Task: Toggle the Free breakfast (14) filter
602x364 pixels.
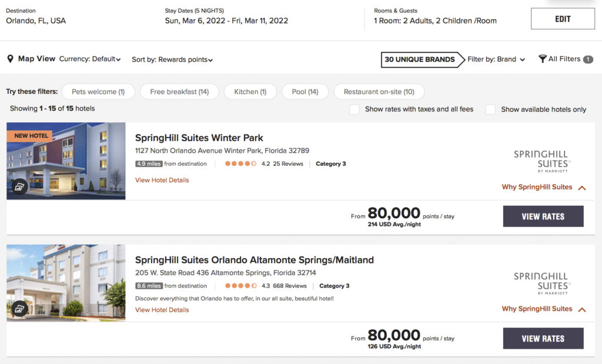Action: (179, 92)
